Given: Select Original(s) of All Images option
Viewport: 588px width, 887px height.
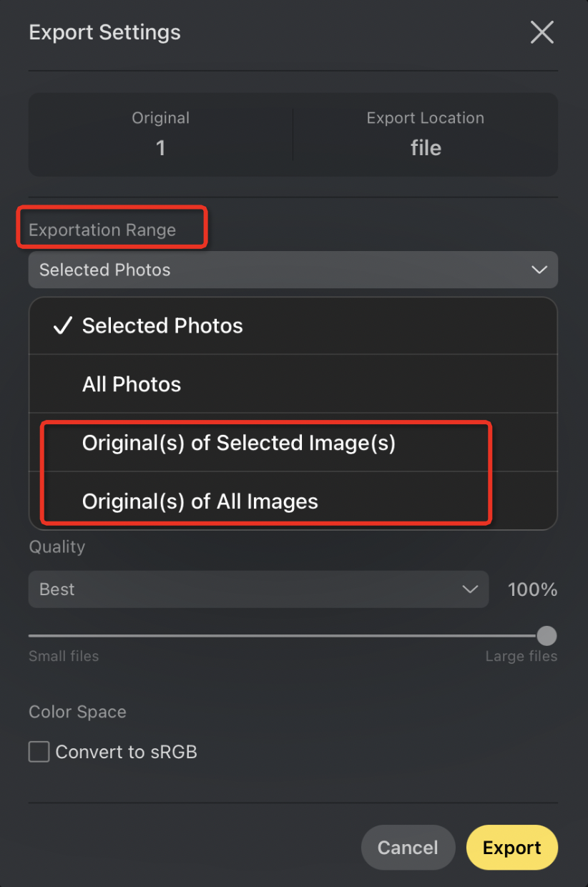Looking at the screenshot, I should tap(293, 501).
